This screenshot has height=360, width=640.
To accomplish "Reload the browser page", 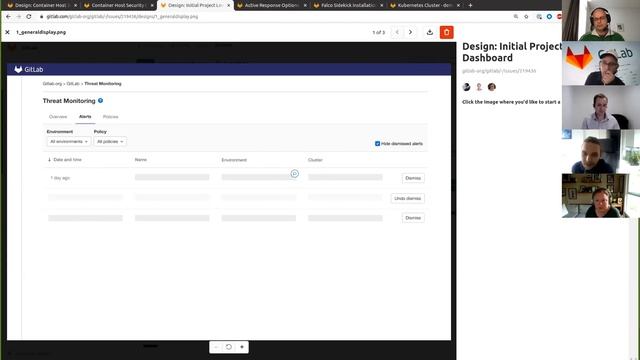I will click(29, 16).
